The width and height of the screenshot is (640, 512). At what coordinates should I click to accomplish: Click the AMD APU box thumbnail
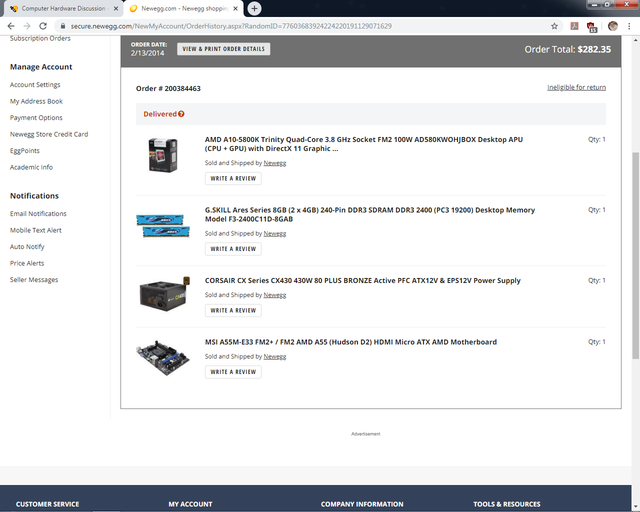pos(163,155)
